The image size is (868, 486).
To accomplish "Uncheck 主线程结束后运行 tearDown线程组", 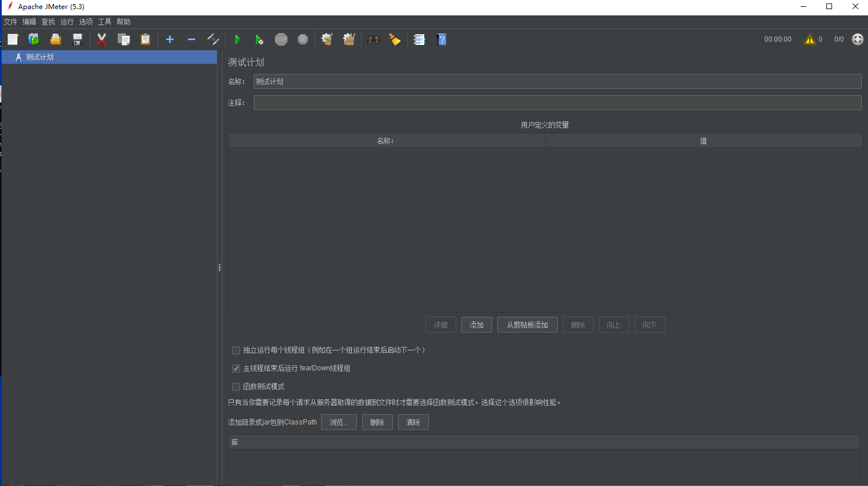I will (x=236, y=369).
